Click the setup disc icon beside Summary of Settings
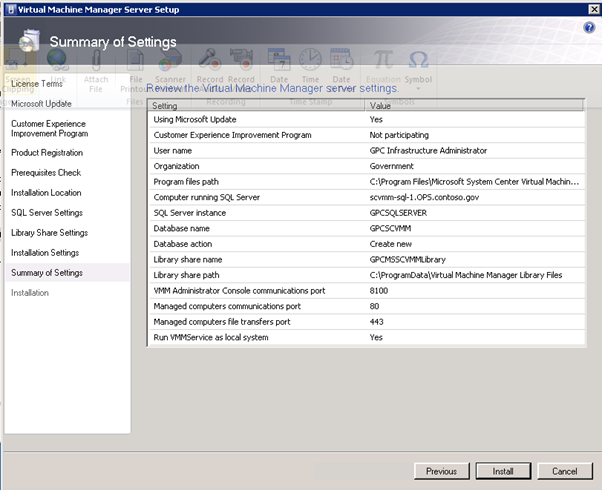The width and height of the screenshot is (602, 490). pos(30,40)
